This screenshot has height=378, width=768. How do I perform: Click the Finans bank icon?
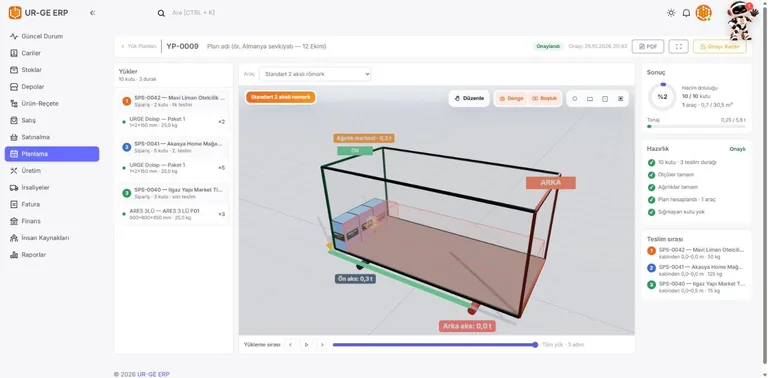[14, 221]
